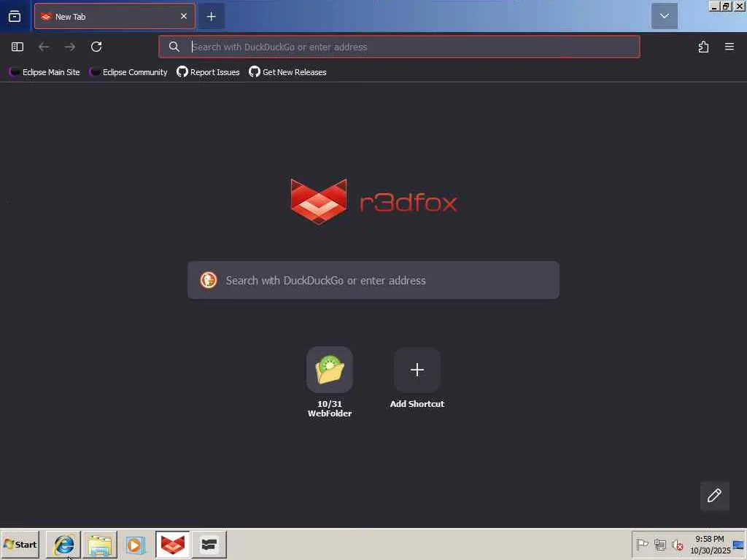747x560 pixels.
Task: Click the Add Shortcut plus tile
Action: pos(417,370)
